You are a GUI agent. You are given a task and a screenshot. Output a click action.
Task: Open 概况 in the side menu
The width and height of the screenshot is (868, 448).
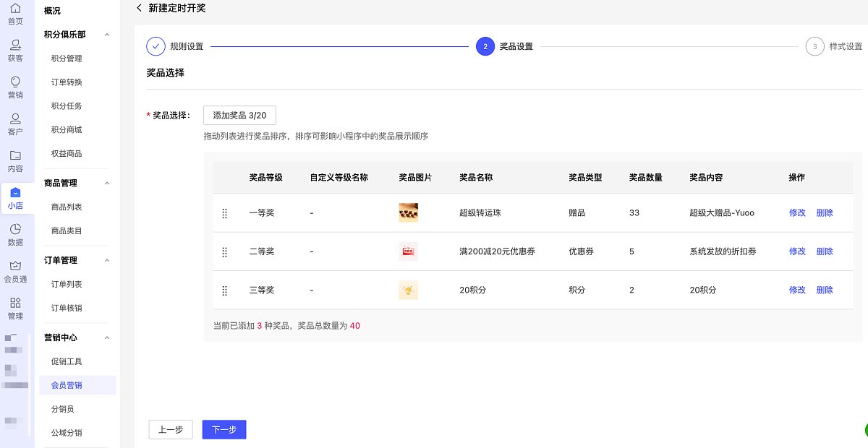point(53,11)
